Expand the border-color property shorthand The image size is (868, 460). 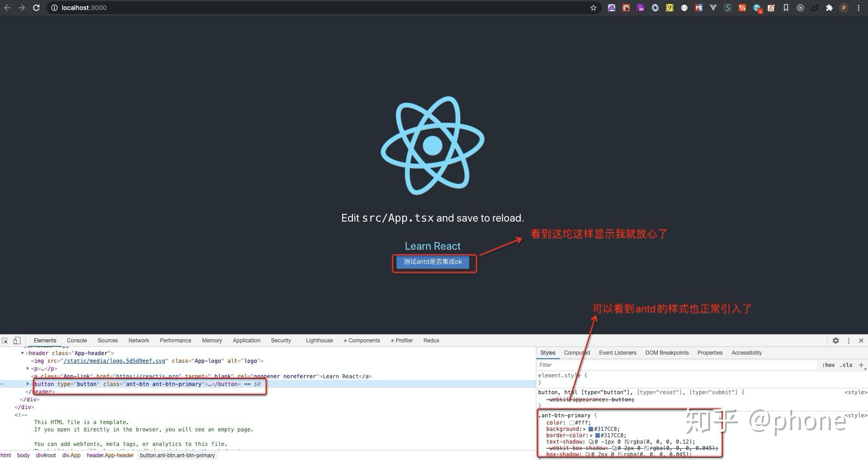(592, 435)
